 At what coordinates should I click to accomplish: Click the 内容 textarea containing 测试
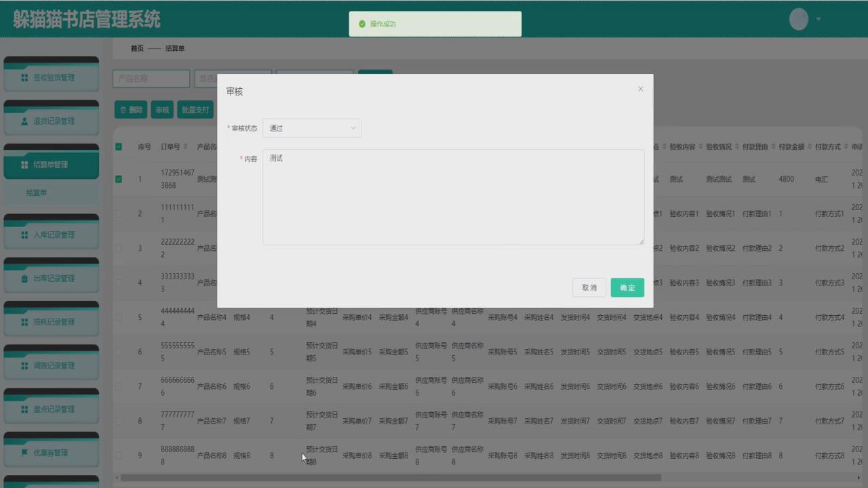coord(453,197)
